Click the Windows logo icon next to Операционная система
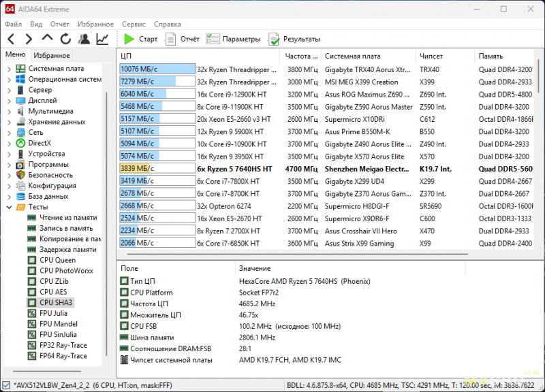 click(20, 79)
